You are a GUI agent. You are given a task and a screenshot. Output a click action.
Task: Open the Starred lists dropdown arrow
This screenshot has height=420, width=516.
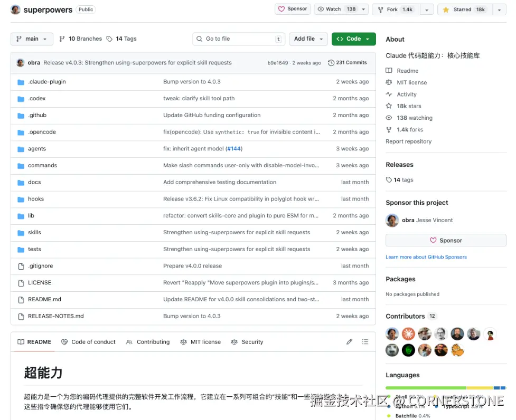tap(499, 9)
